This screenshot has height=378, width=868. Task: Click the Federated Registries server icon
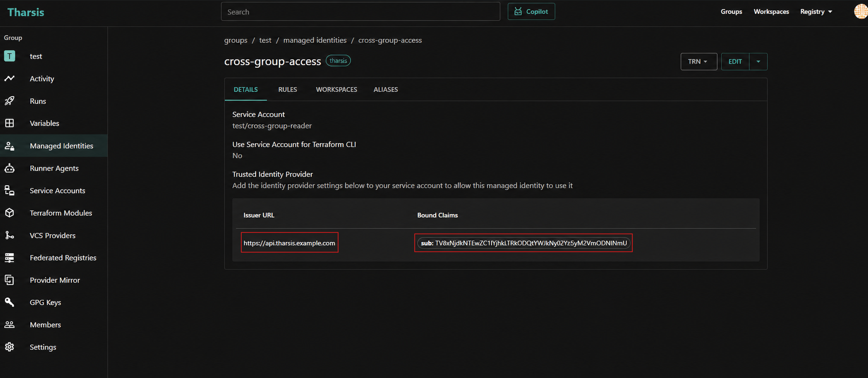tap(10, 258)
